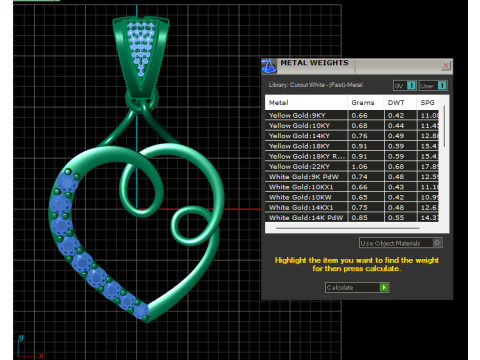Image resolution: width=480 pixels, height=360 pixels.
Task: Select the pendant bail in viewport
Action: [x=141, y=57]
